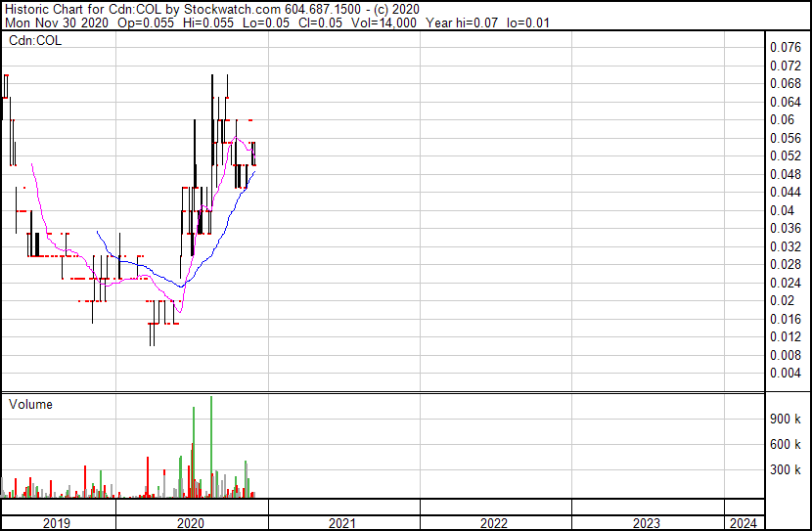The image size is (812, 531).
Task: Click the Cdn:COL symbol label in chart
Action: pos(34,40)
